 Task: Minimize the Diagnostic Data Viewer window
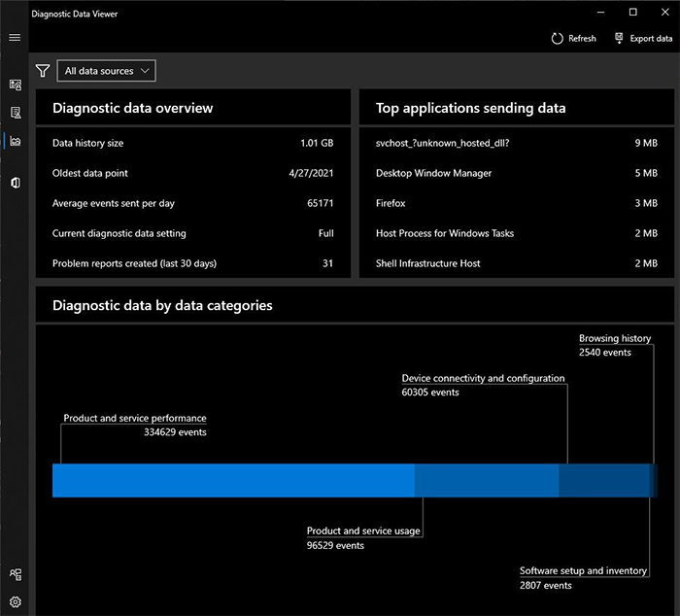(600, 13)
